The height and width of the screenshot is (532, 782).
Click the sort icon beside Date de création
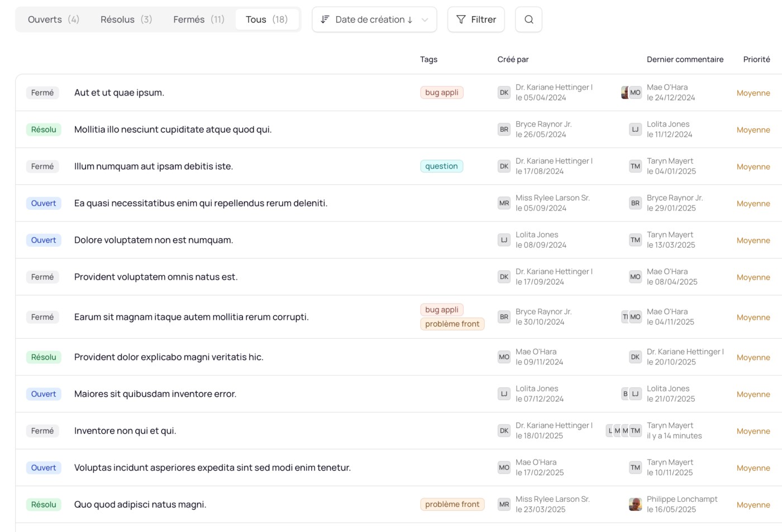(325, 20)
